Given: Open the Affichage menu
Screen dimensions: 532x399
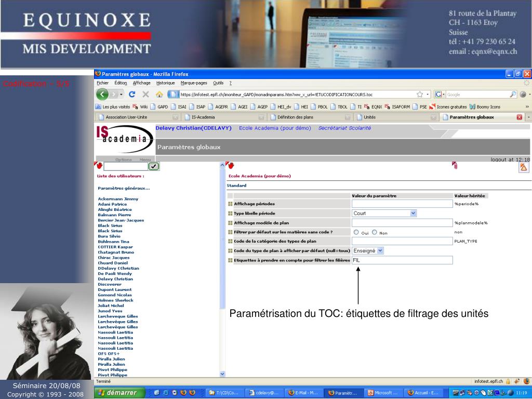Looking at the screenshot, I should [141, 83].
